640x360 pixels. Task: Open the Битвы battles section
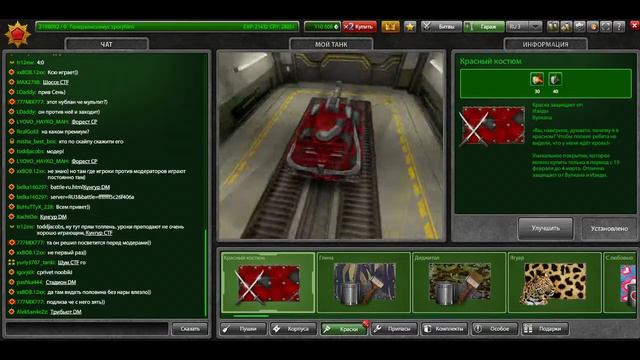click(442, 27)
